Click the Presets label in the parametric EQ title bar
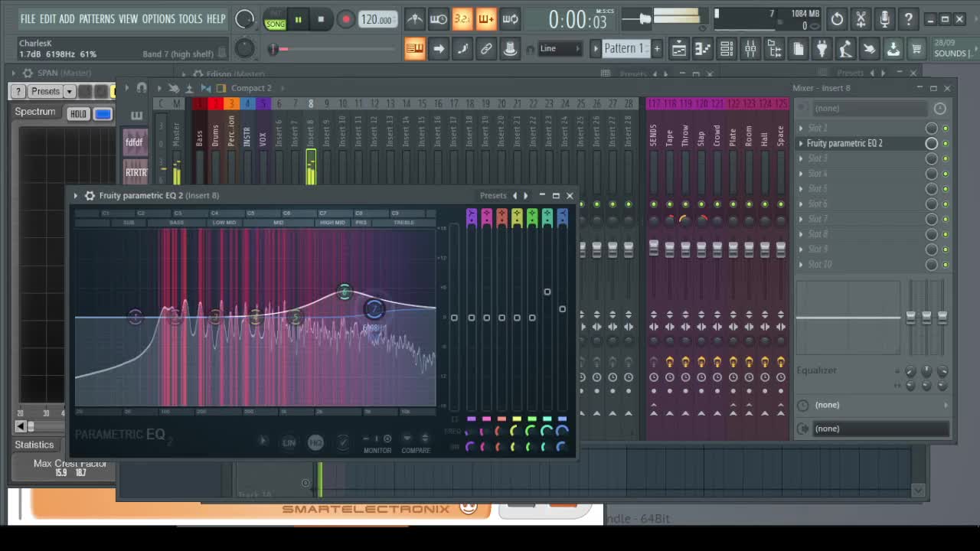The image size is (980, 551). [x=493, y=196]
